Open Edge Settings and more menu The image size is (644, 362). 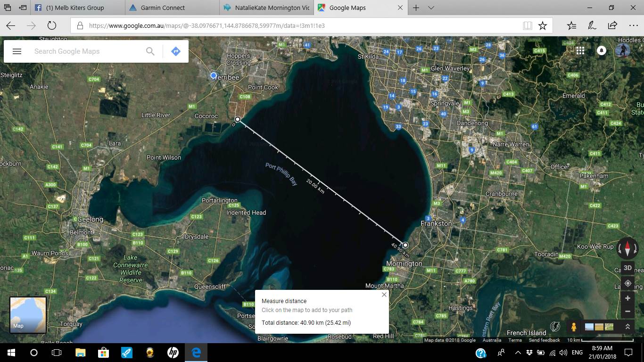pyautogui.click(x=633, y=25)
